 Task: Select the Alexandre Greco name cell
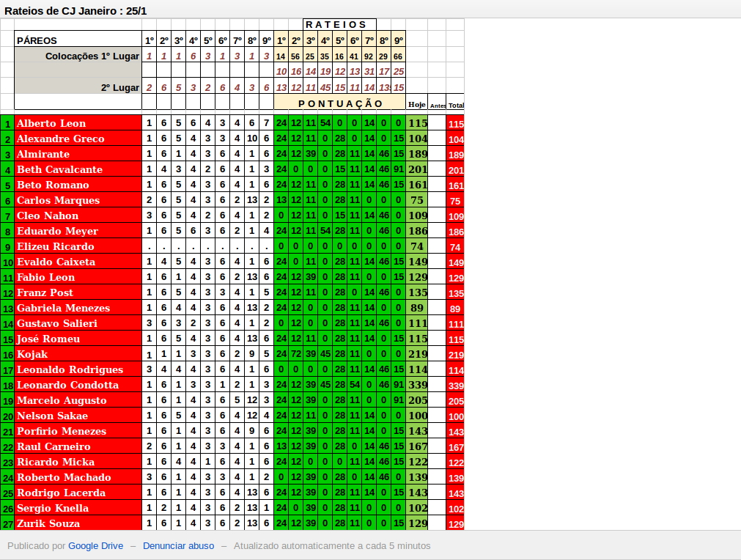pos(78,139)
